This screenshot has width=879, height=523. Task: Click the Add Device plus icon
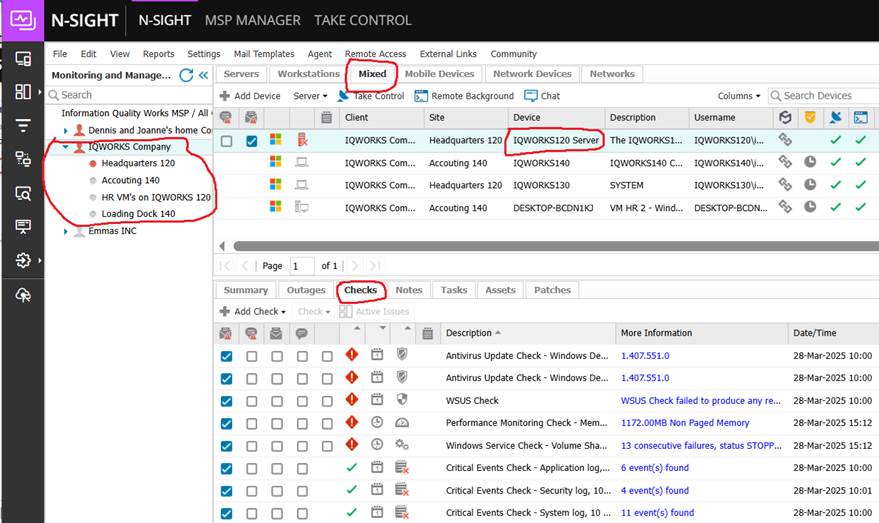tap(225, 96)
